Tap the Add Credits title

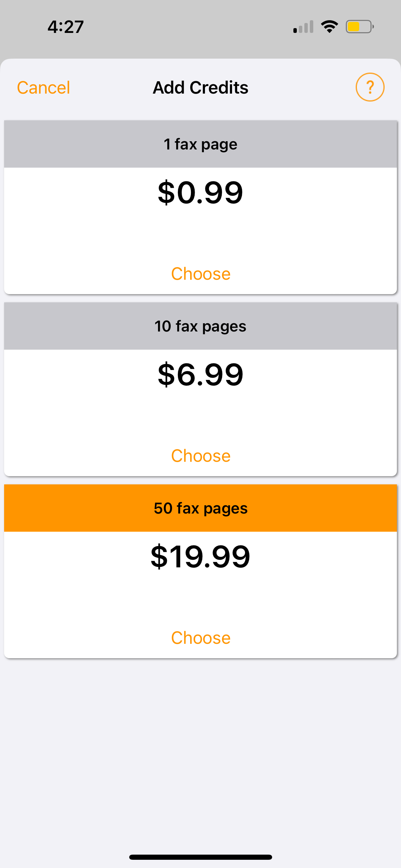[x=200, y=87]
